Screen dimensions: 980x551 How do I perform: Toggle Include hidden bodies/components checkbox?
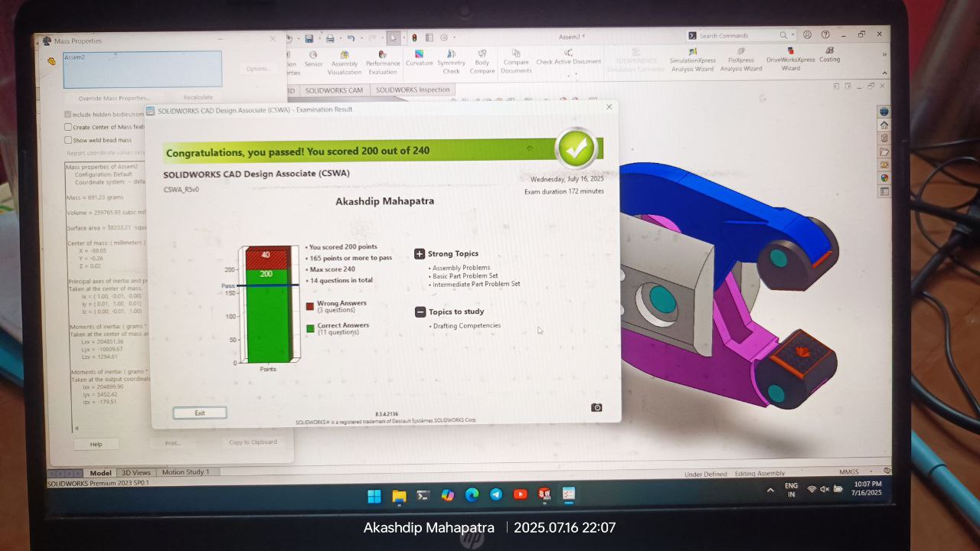coord(68,115)
